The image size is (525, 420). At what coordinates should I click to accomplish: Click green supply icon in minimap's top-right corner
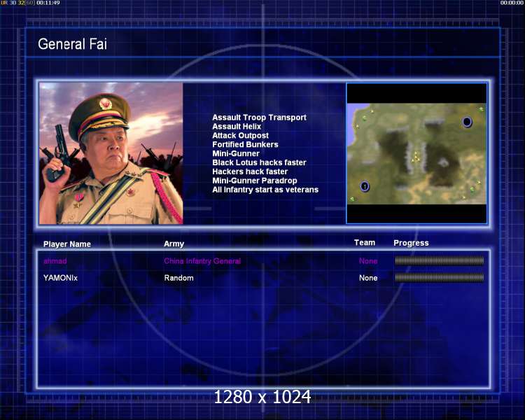pos(481,109)
